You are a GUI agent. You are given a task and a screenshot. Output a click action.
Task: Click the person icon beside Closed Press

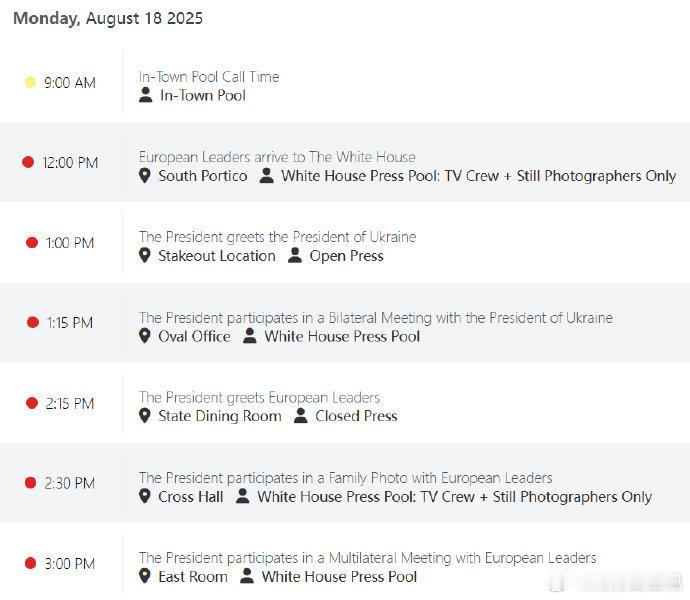pos(301,416)
